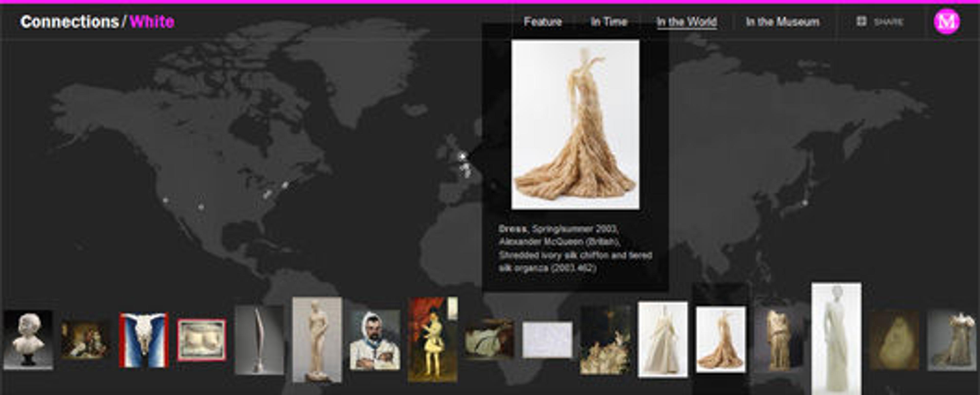Open the standing nude statue thumbnail
Image resolution: width=980 pixels, height=395 pixels.
317,340
